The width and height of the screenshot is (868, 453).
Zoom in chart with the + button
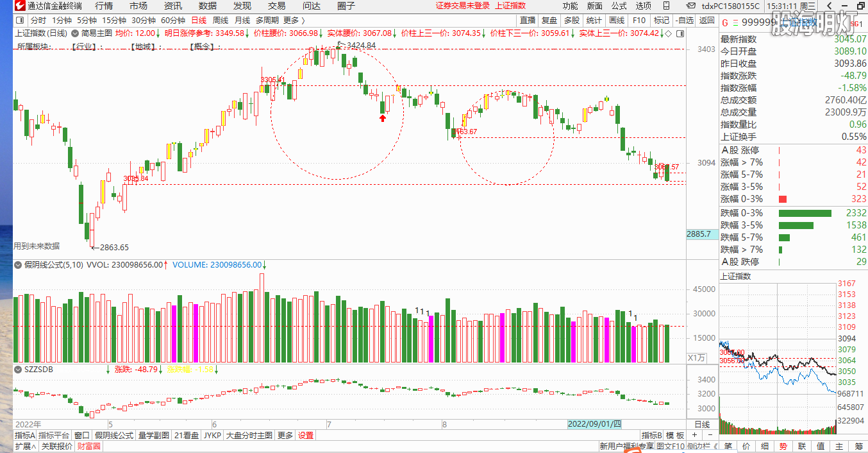coord(694,435)
